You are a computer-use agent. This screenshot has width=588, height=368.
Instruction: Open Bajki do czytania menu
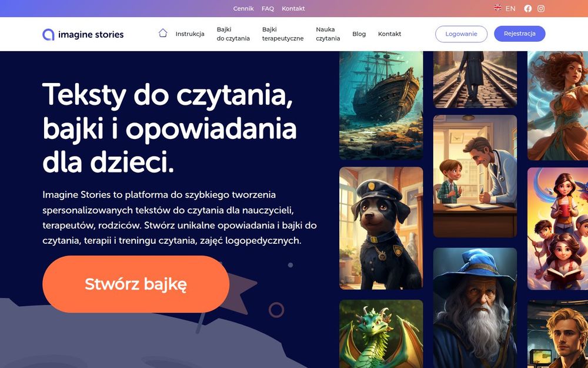click(233, 34)
